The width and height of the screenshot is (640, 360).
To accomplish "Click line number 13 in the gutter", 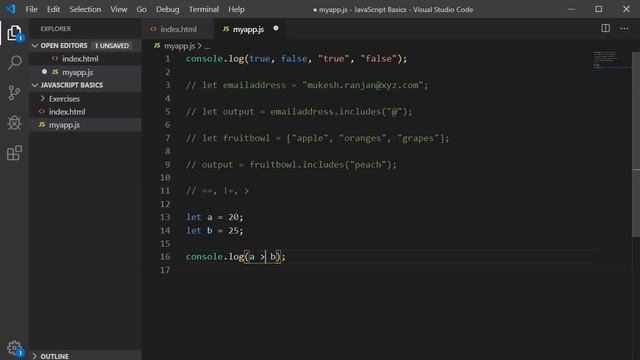I will (165, 217).
